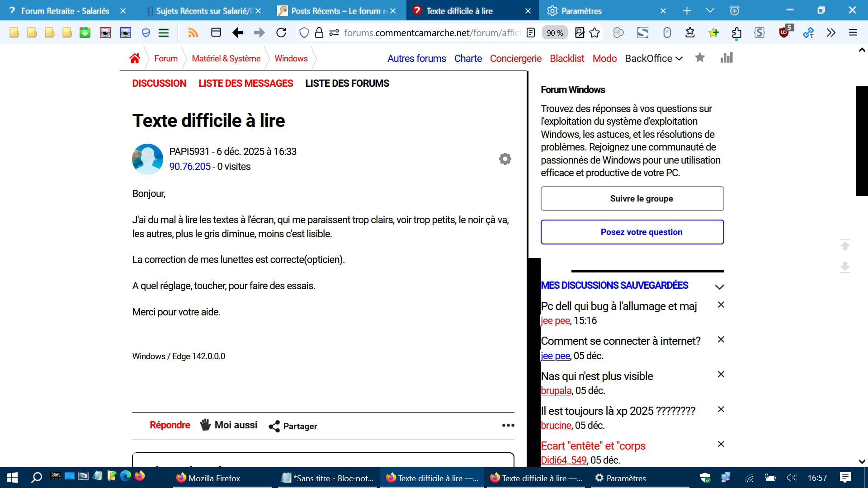Open the uBlock Origin extension icon
868x488 pixels.
(784, 33)
